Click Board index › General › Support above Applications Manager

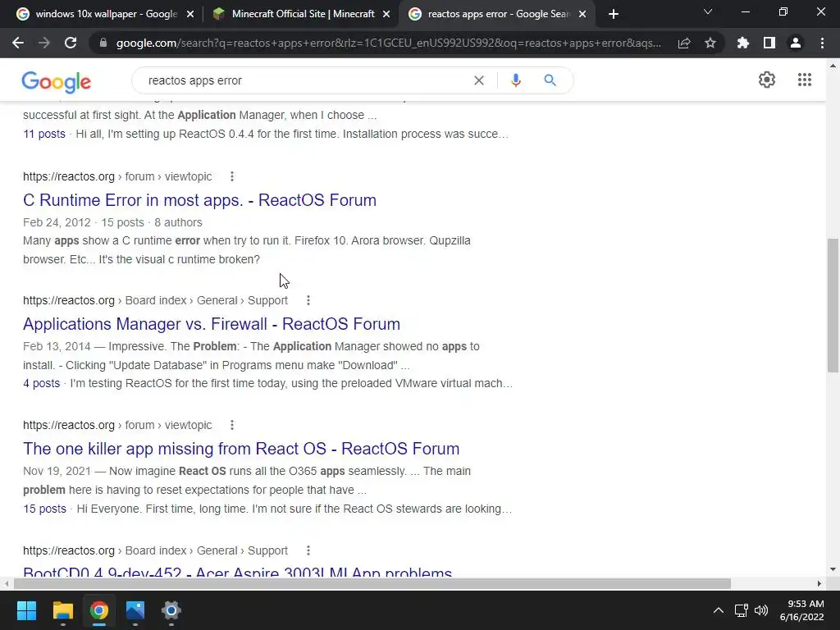(x=206, y=300)
